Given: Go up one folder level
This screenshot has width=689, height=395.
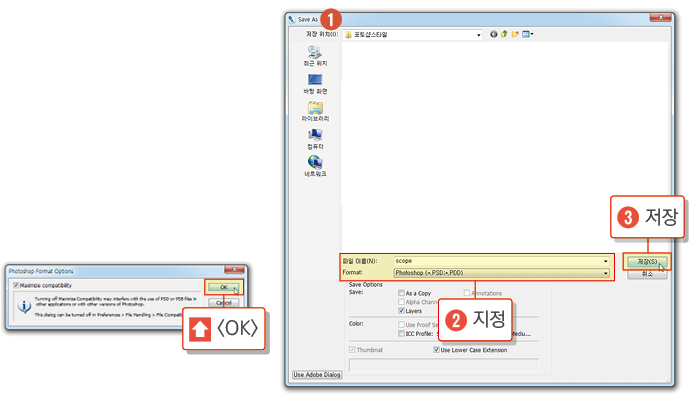Looking at the screenshot, I should [504, 34].
